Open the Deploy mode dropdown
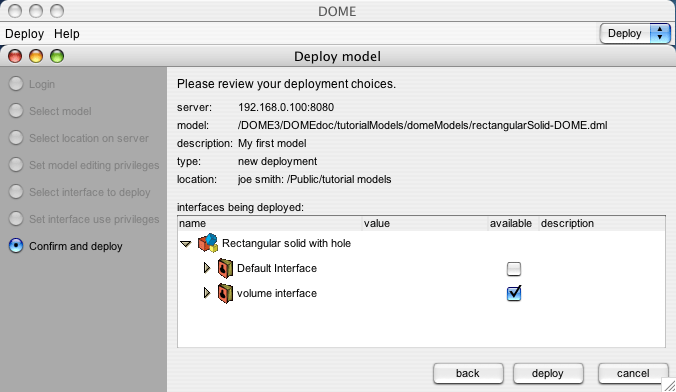Image resolution: width=676 pixels, height=392 pixels. pyautogui.click(x=635, y=33)
